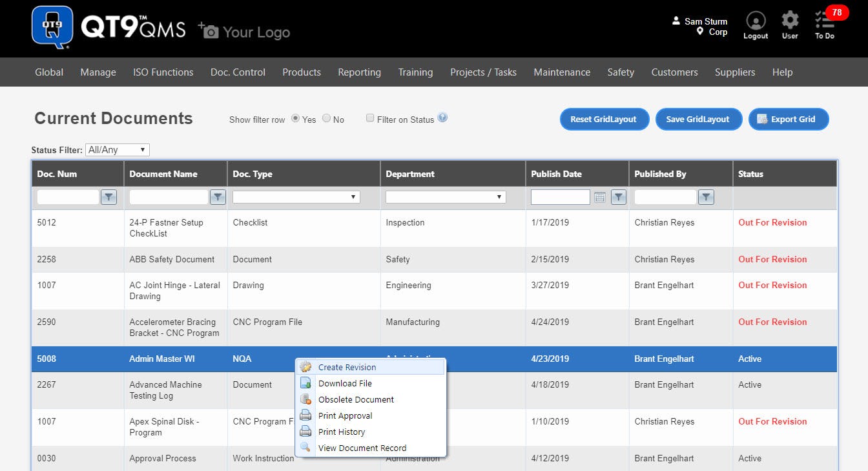Screen dimensions: 868x471
Task: Click the QT9 logo icon
Action: click(x=52, y=28)
